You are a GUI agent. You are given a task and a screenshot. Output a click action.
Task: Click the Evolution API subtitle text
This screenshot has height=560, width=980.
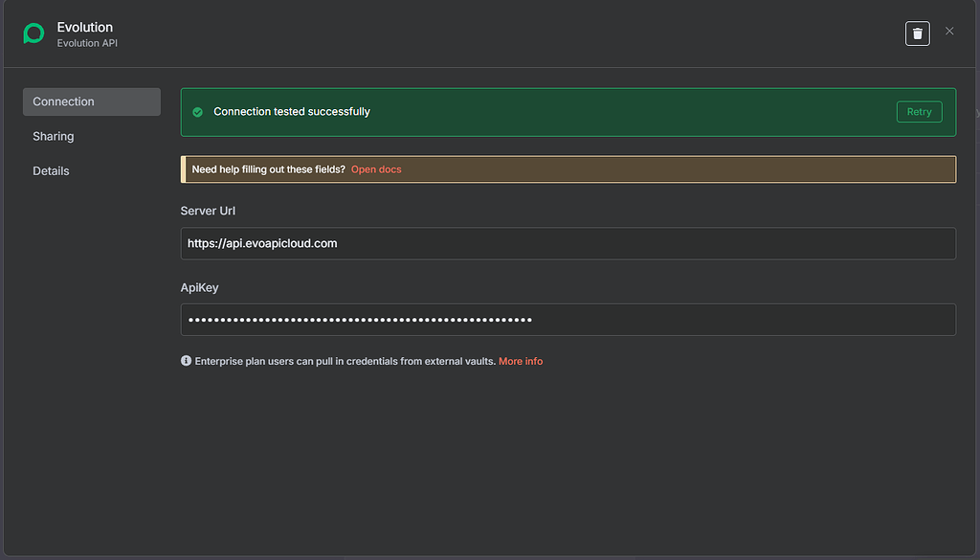tap(86, 42)
